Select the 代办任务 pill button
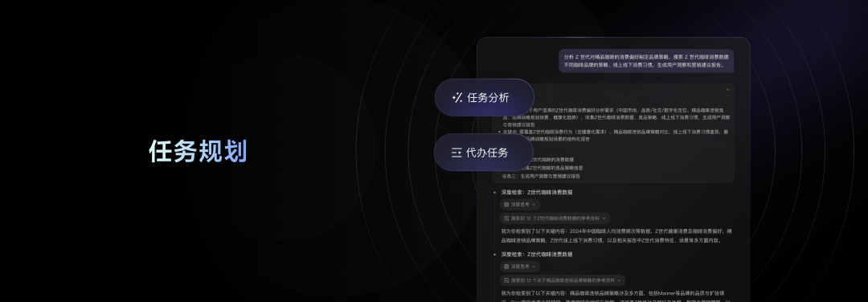This screenshot has height=302, width=868. pos(483,153)
